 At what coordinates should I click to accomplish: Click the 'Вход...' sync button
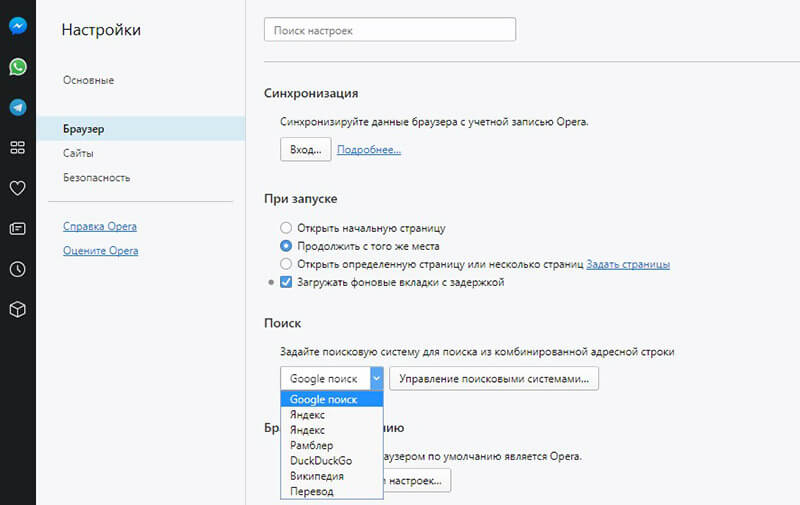click(x=306, y=149)
